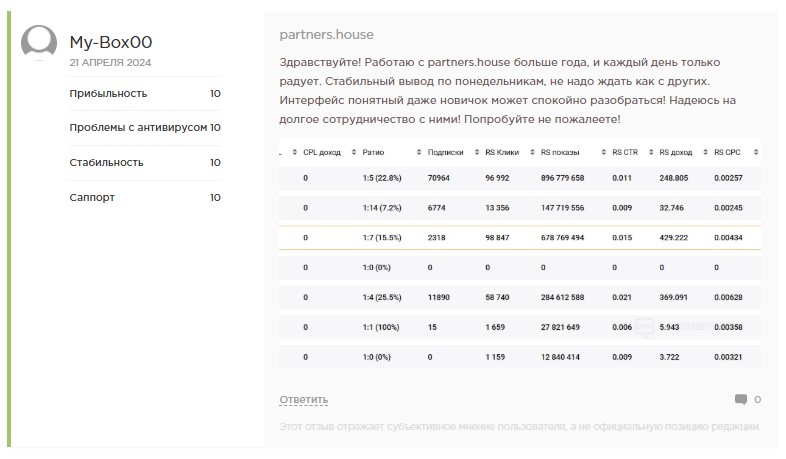Click the impressions value 147 719 556

562,208
